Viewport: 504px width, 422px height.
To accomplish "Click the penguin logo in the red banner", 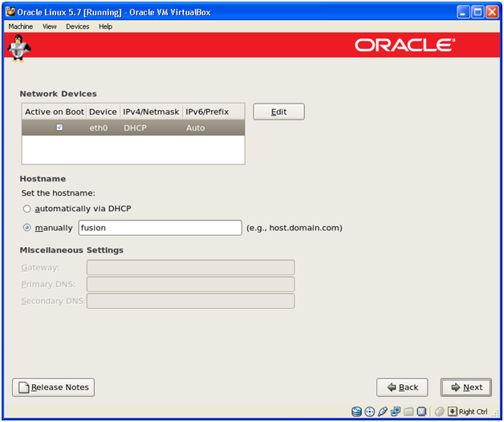I will [x=19, y=48].
